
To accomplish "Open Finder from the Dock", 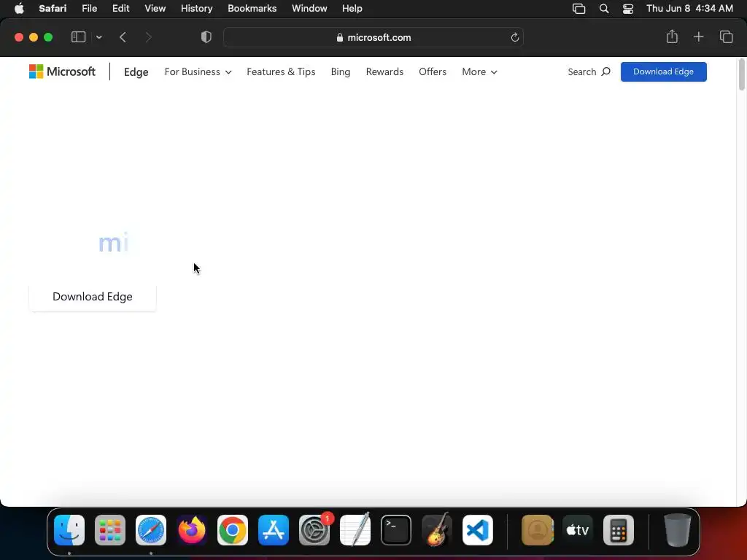I will (x=69, y=530).
